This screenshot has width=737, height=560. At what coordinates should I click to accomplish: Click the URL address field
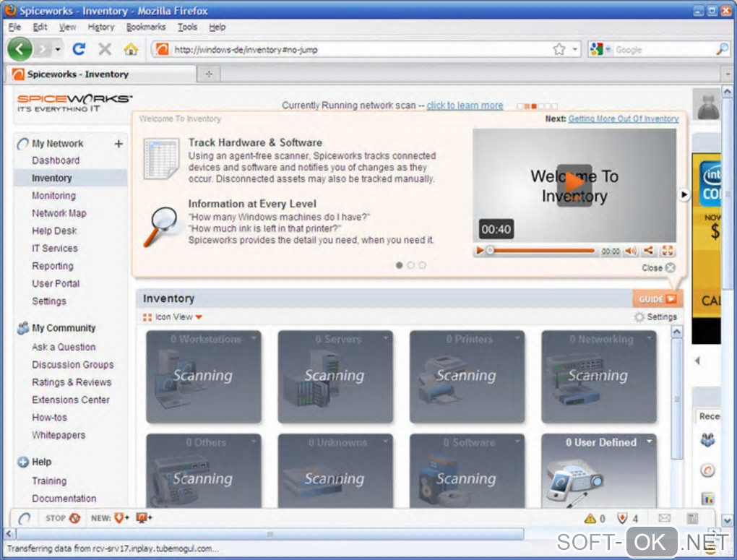[x=361, y=49]
